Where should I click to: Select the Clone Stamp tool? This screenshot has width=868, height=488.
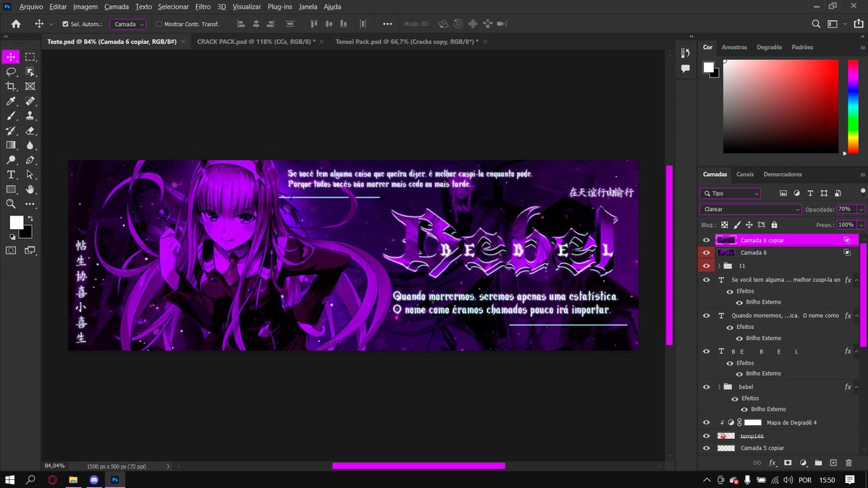click(x=30, y=116)
